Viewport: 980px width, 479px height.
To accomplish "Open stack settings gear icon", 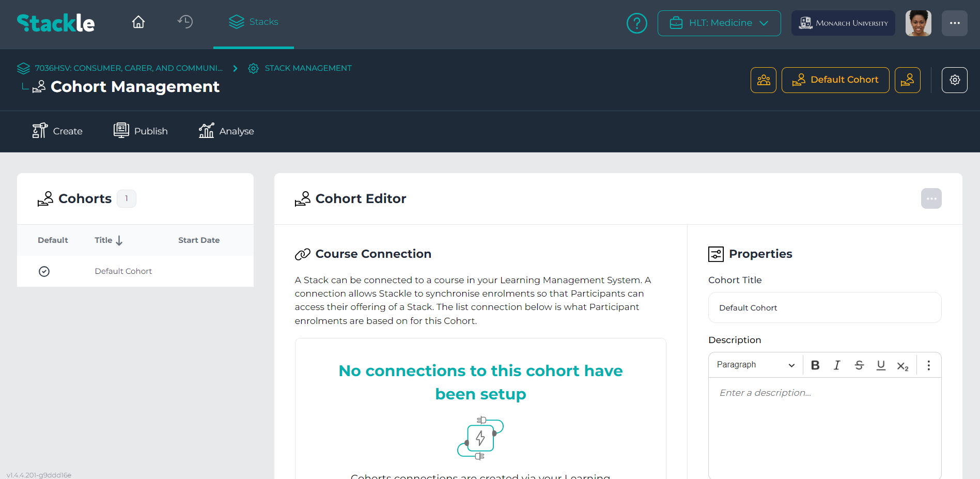I will pos(954,80).
